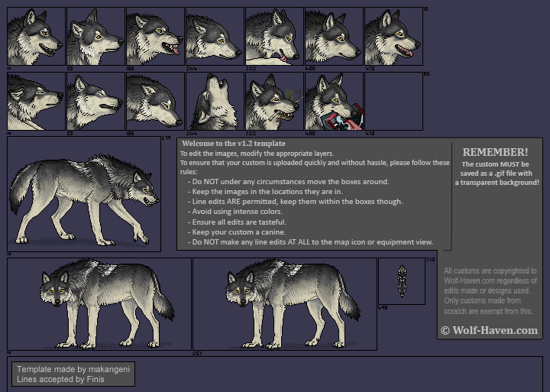Click the bottom-left standing wolf image
The image size is (550, 392).
point(99,304)
